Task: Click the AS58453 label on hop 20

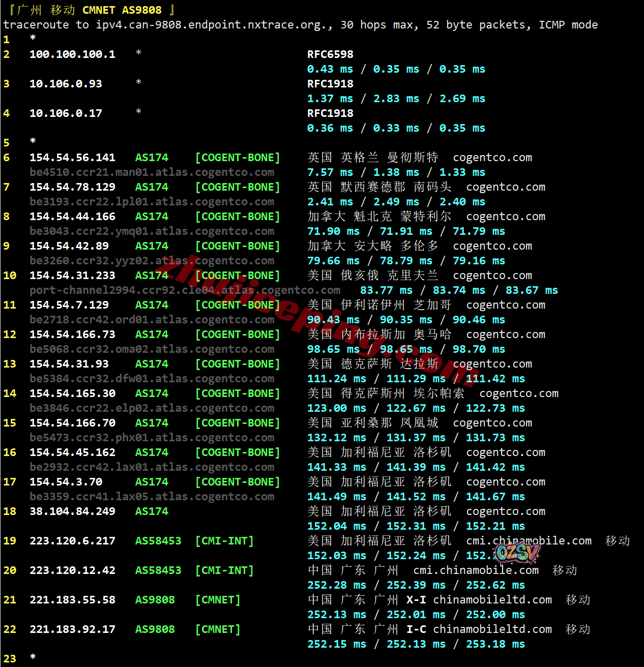Action: pyautogui.click(x=158, y=570)
